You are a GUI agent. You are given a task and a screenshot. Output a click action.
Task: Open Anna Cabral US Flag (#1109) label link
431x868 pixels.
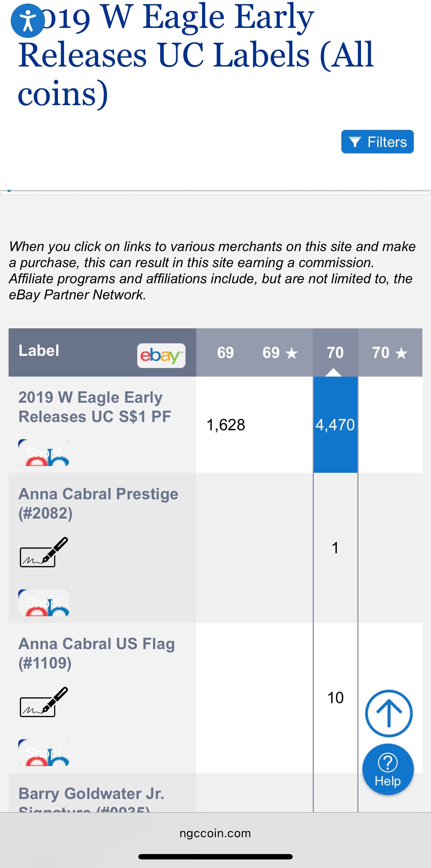(96, 653)
